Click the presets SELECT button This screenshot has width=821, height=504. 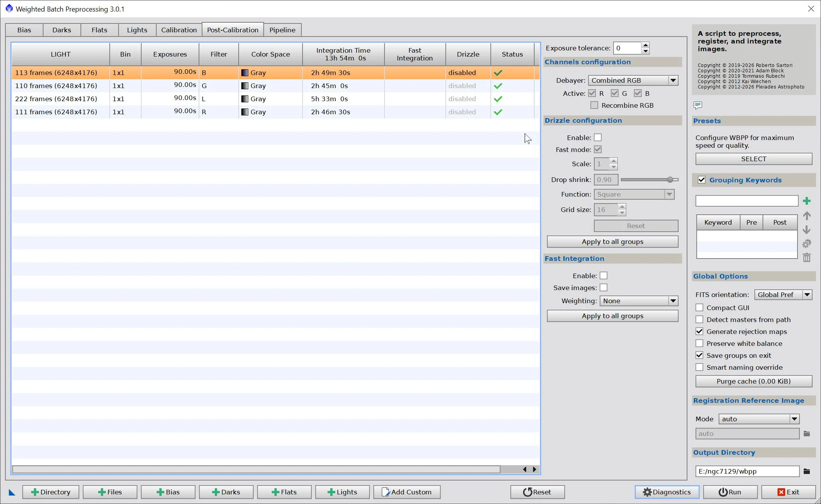754,159
